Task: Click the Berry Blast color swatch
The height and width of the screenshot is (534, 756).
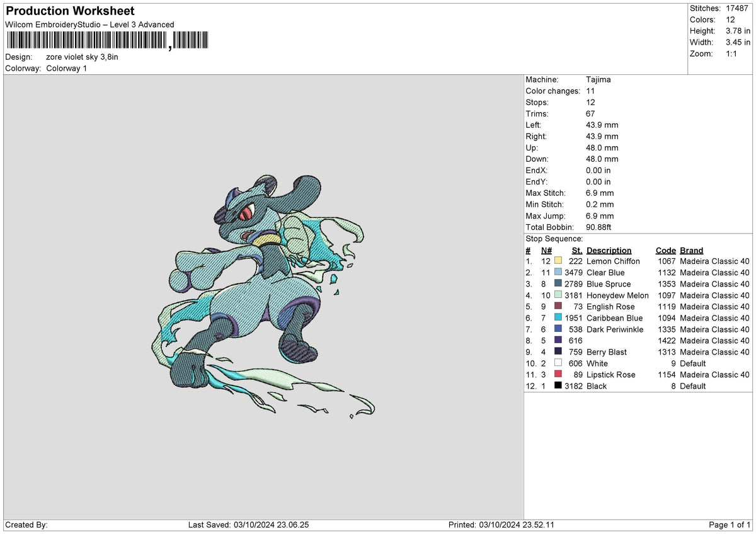Action: (558, 351)
